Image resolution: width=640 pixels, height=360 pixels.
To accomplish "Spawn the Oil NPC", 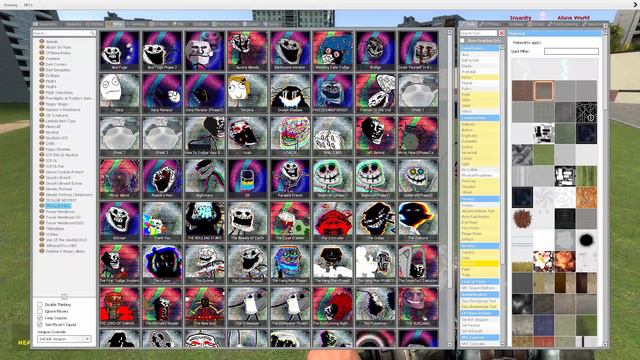I will tap(247, 179).
